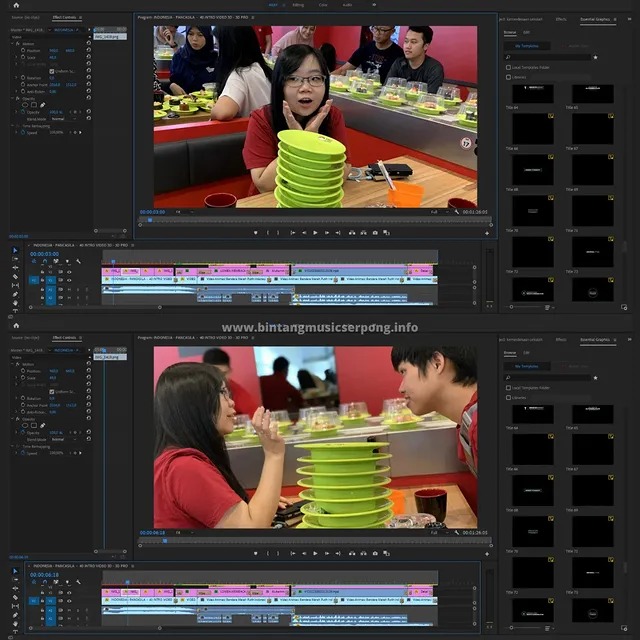Tick the Libraries checkbox in bottom Essential Graphics
Viewport: 640px width, 640px height.
coord(507,397)
